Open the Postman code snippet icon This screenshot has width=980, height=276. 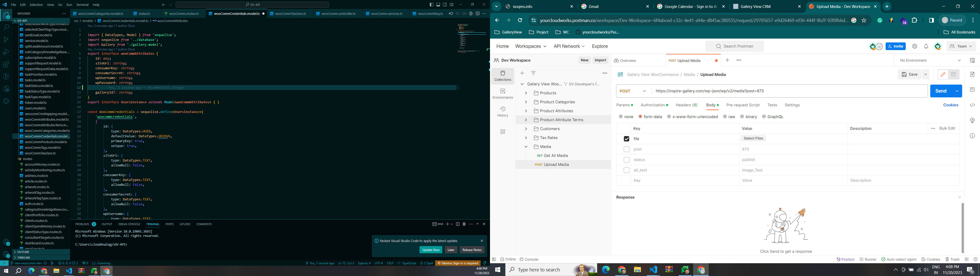pos(972,105)
